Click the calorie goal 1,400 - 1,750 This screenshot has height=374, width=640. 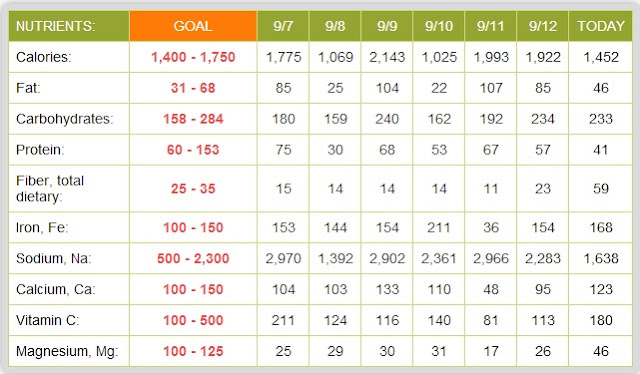pos(193,57)
